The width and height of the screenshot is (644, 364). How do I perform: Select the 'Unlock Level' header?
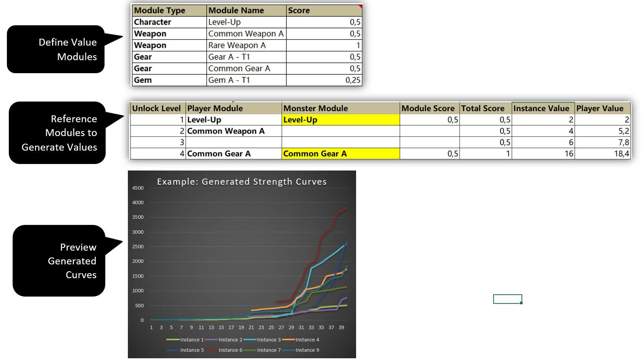pyautogui.click(x=158, y=108)
